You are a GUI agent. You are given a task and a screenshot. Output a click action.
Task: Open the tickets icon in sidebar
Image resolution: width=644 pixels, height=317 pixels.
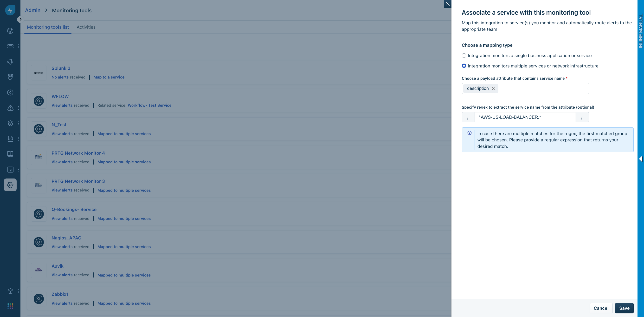point(10,46)
